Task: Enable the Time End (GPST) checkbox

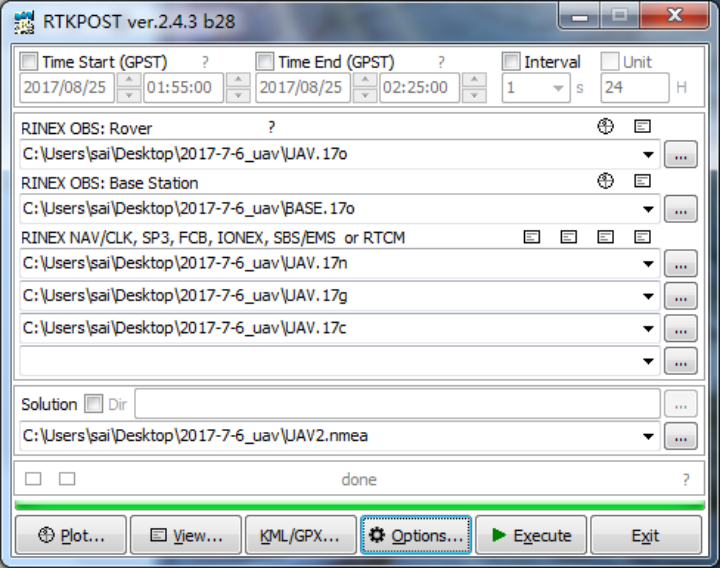Action: click(x=265, y=61)
